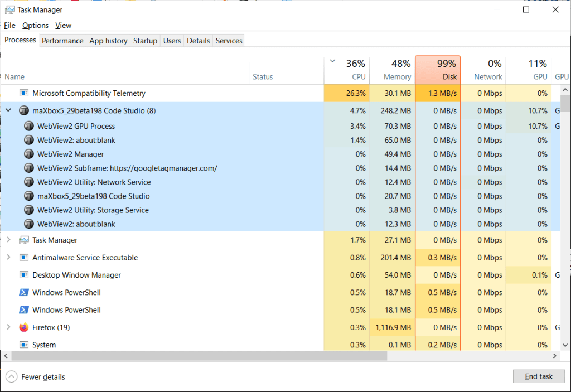Open the Options menu
The image size is (571, 392).
tap(35, 25)
